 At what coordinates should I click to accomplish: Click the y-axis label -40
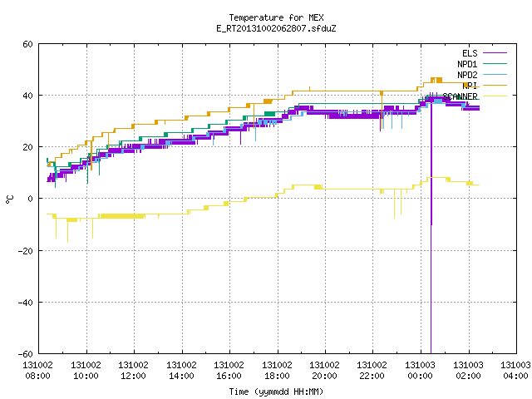tap(26, 303)
